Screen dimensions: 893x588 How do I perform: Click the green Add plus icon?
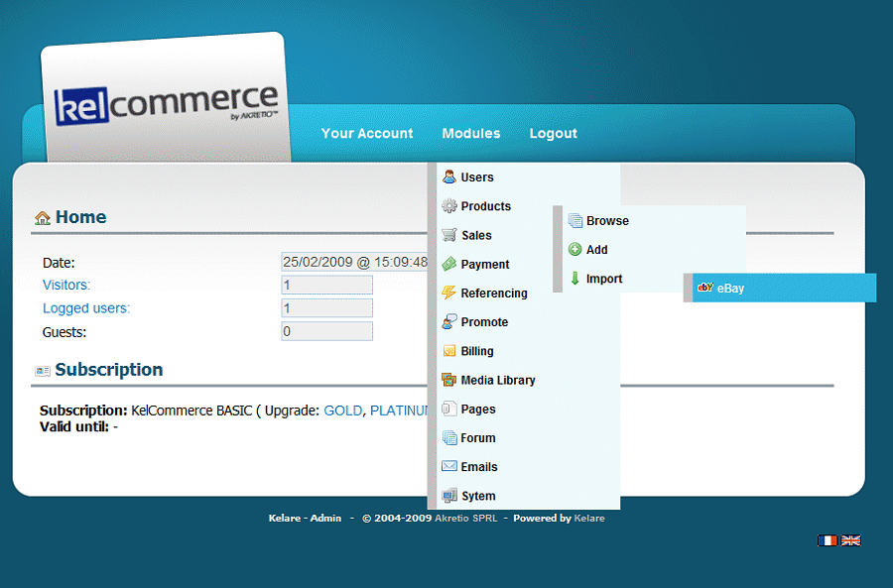click(x=574, y=250)
